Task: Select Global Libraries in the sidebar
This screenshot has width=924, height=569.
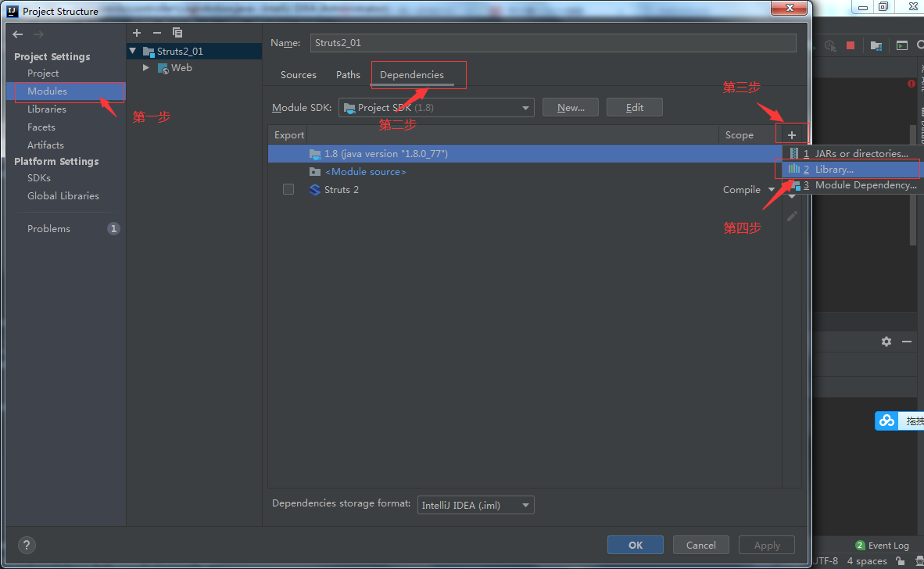Action: 63,196
